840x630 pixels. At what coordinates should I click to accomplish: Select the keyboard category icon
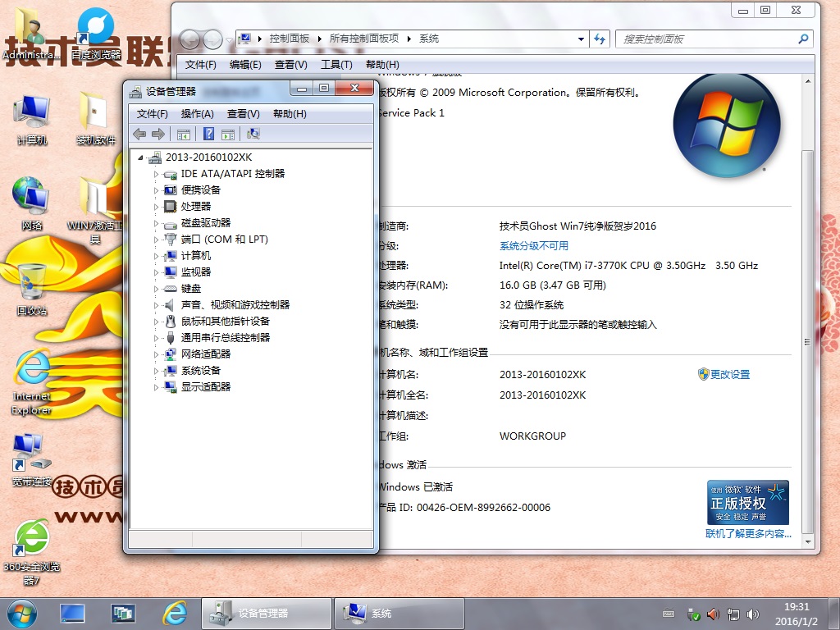tap(171, 289)
